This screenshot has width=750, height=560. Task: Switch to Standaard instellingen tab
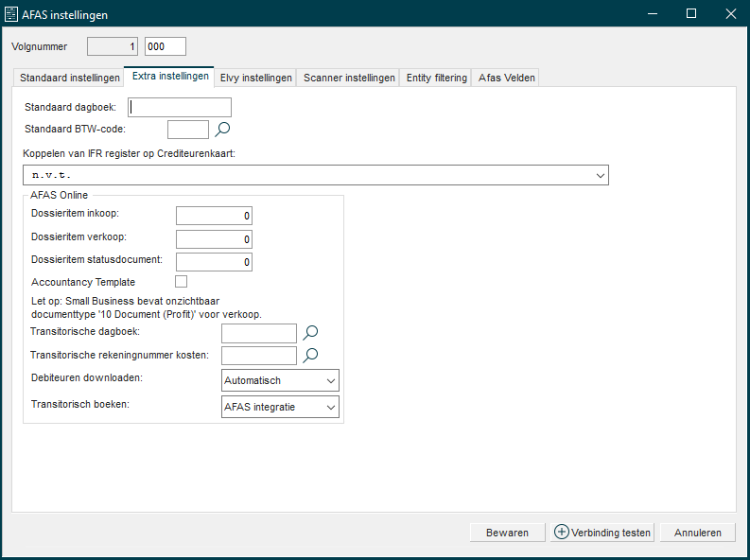pos(69,78)
